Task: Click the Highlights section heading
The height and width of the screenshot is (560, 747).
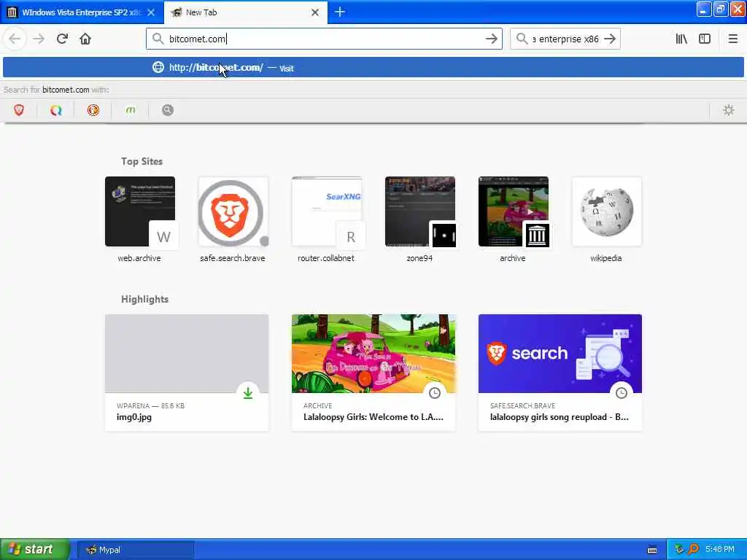Action: tap(145, 299)
